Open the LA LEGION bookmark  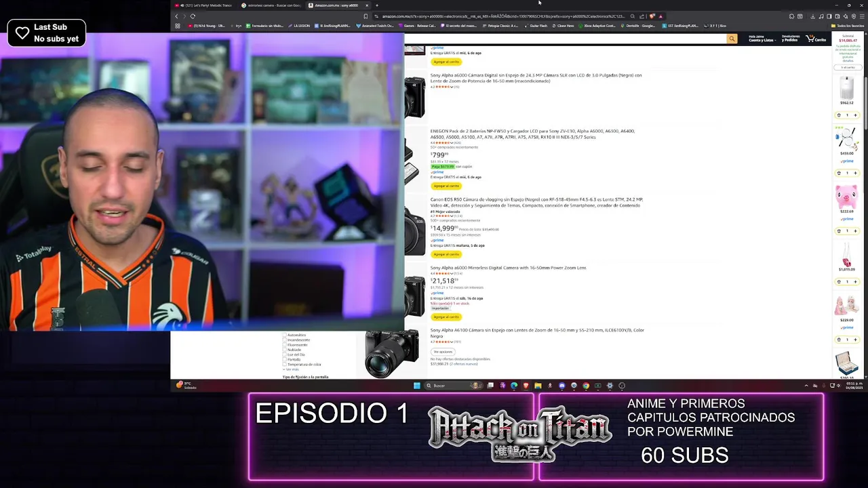click(298, 26)
